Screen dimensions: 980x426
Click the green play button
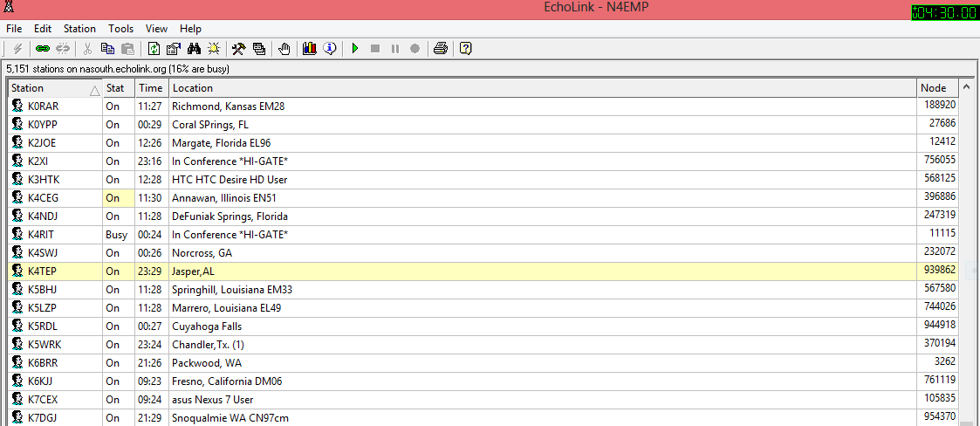[x=355, y=48]
